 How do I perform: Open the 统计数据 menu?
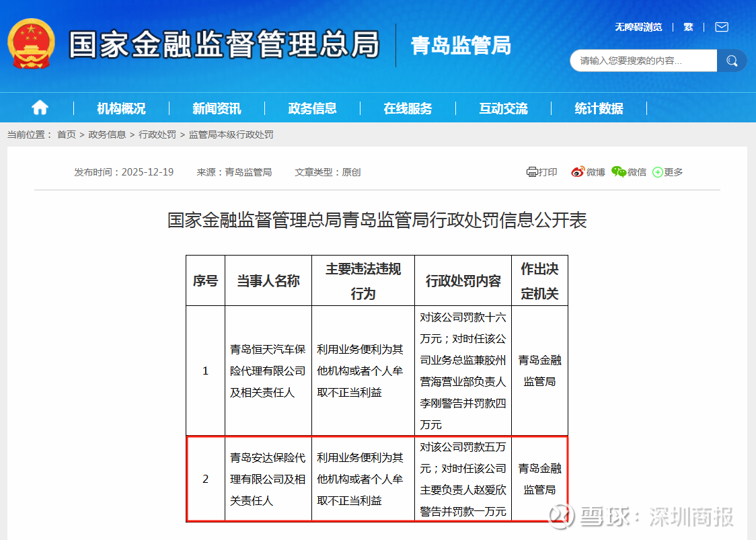tap(599, 108)
